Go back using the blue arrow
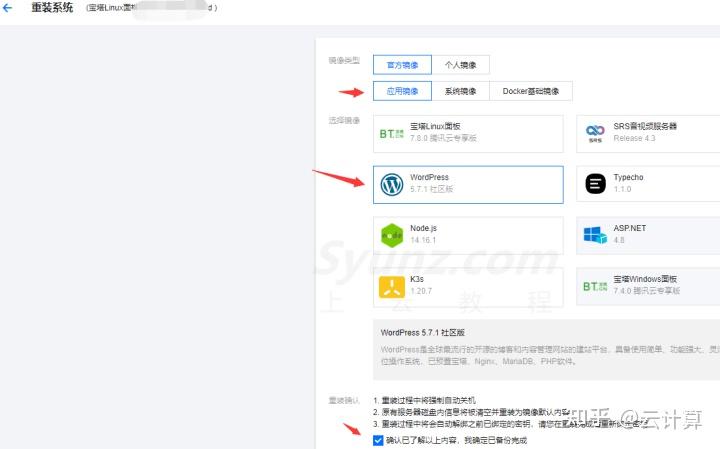The image size is (720, 449). coord(7,7)
